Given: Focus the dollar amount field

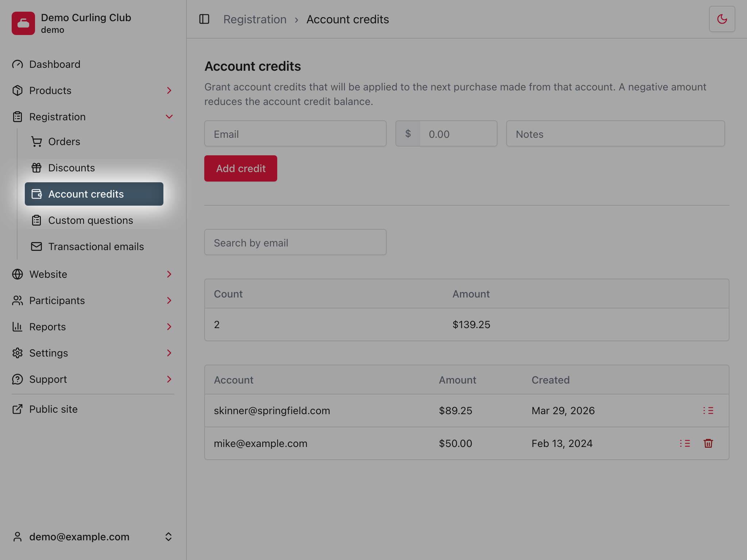Looking at the screenshot, I should click(458, 134).
